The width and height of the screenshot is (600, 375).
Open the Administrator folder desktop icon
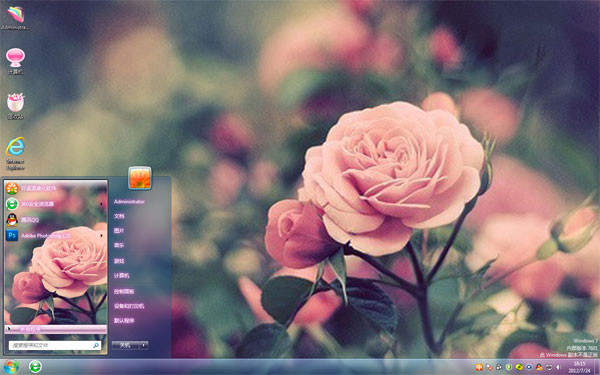point(15,18)
